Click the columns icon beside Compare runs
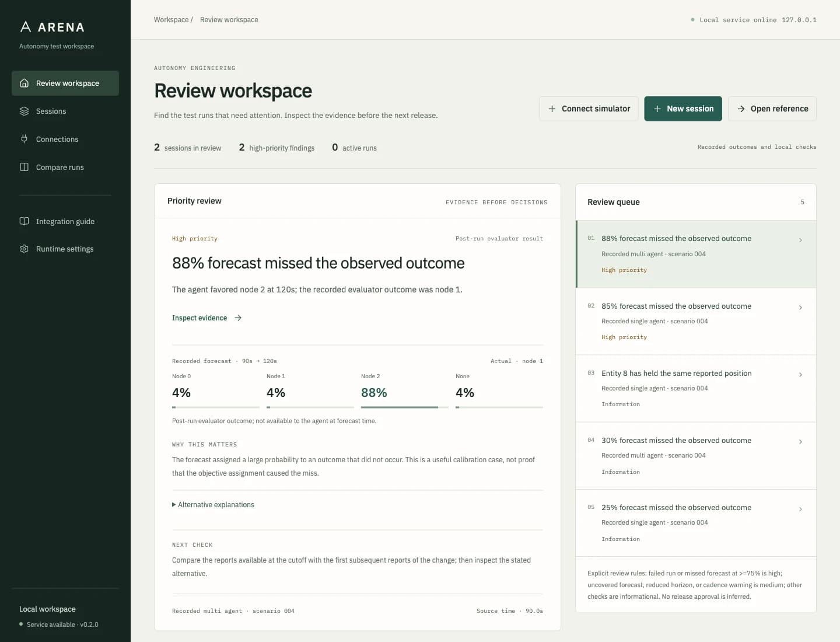 [x=24, y=167]
